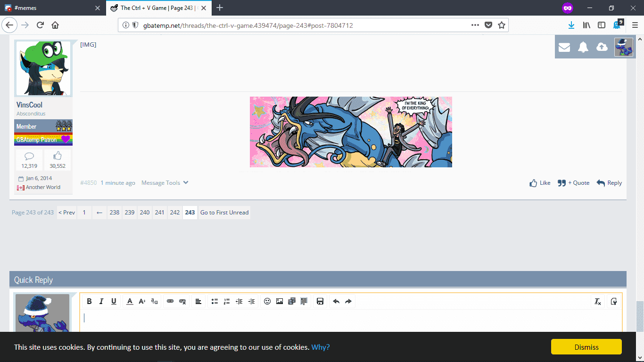Switch to the #memes browser tab

[x=52, y=8]
